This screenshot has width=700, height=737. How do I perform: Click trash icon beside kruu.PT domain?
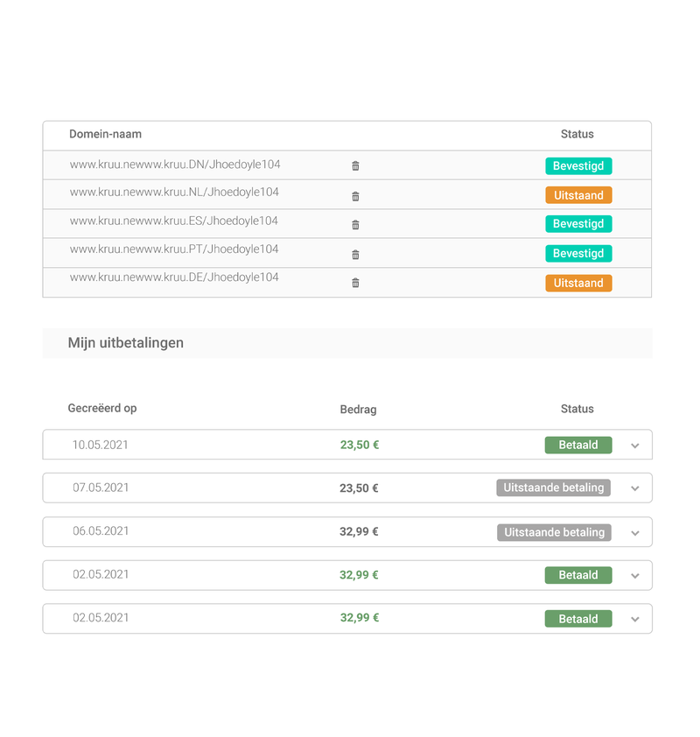[x=355, y=255]
